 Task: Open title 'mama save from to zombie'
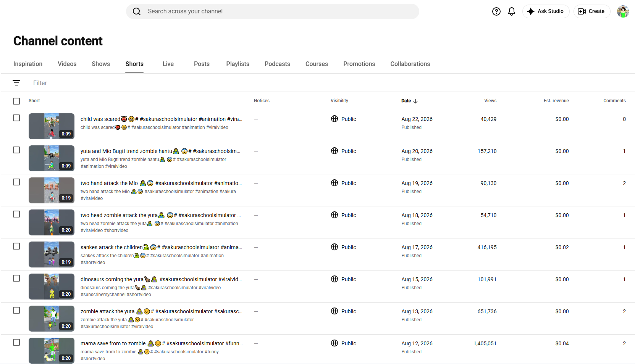tap(162, 343)
